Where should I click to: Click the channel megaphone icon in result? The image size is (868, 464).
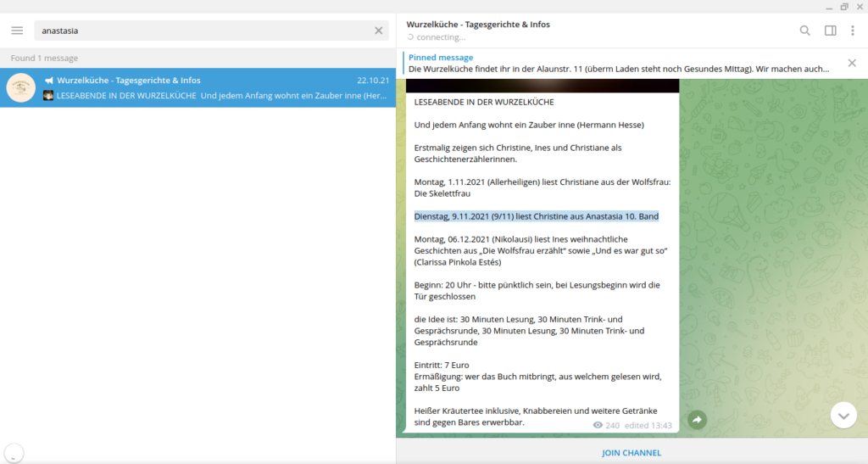coord(49,81)
